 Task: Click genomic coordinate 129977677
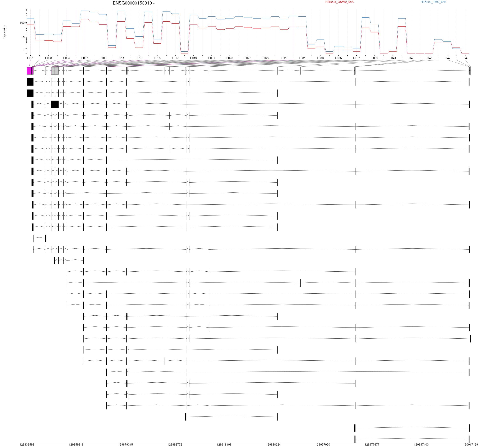[372, 445]
